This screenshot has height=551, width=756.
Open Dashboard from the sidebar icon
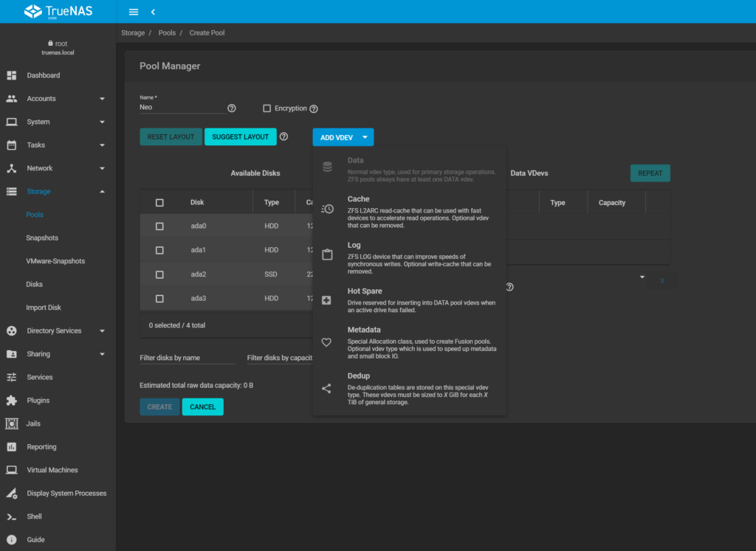point(12,75)
